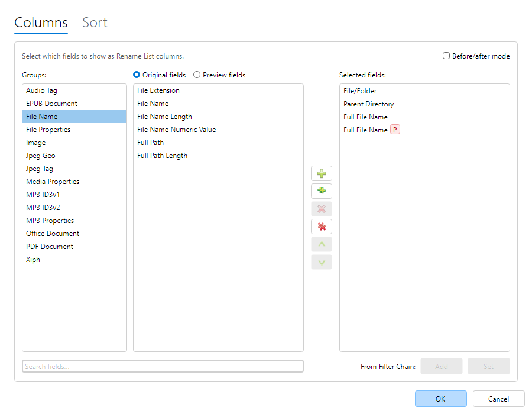Select Parent Directory in Selected fields
The height and width of the screenshot is (414, 532).
coord(424,104)
